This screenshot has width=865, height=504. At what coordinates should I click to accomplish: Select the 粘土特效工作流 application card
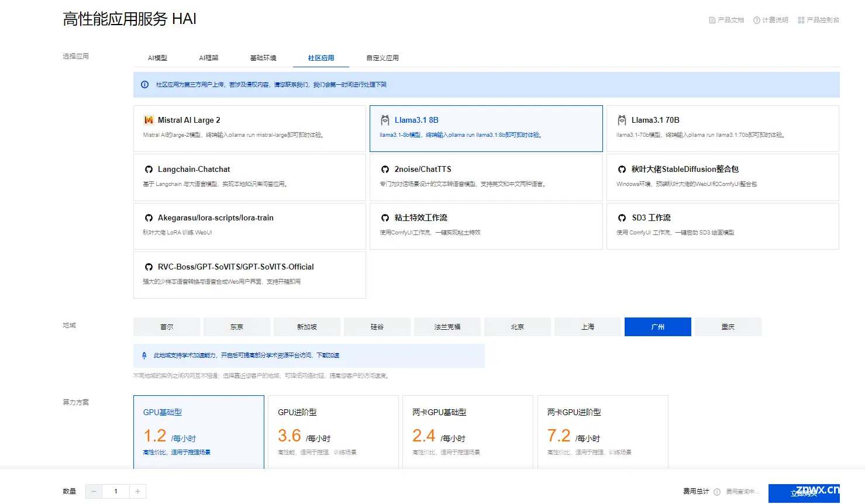[x=486, y=226]
